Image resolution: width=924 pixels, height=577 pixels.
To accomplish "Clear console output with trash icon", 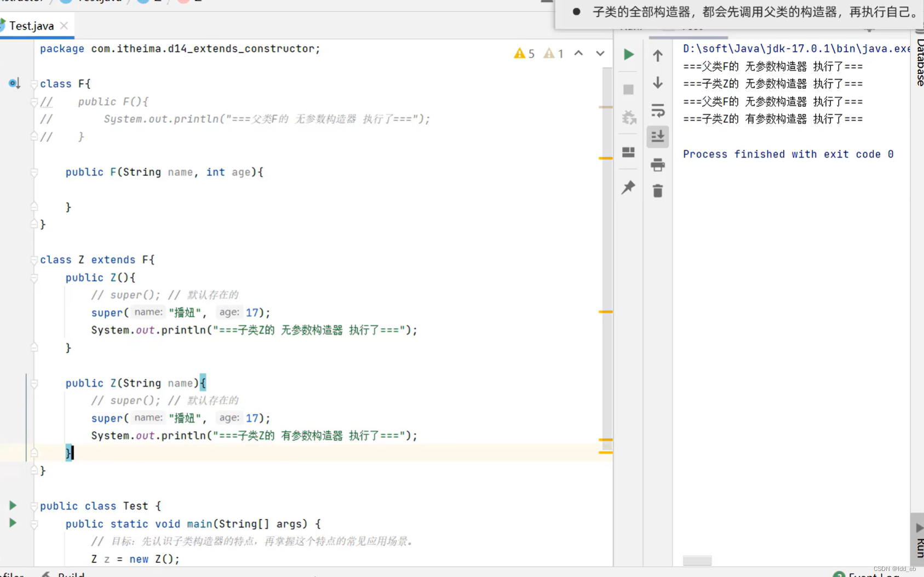I will click(x=657, y=191).
